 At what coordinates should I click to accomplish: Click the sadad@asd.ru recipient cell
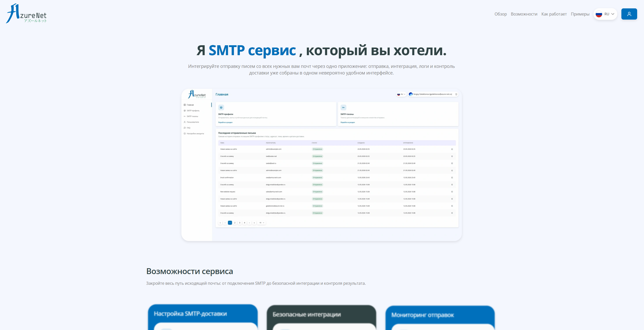tap(271, 163)
